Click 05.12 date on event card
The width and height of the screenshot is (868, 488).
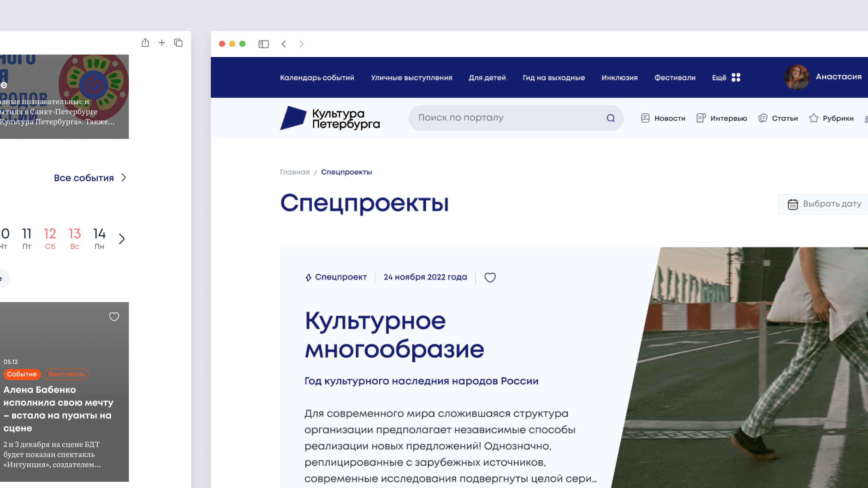coord(10,362)
